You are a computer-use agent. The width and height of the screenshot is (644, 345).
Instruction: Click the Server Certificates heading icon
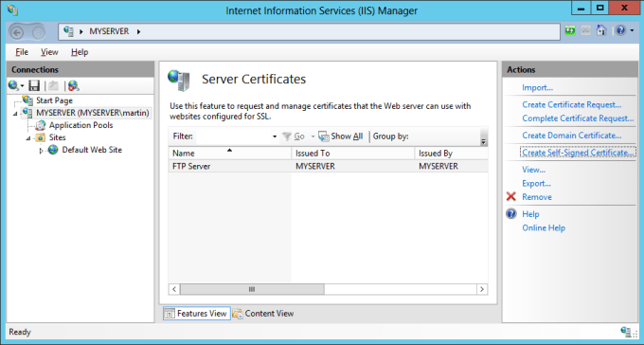tap(179, 81)
